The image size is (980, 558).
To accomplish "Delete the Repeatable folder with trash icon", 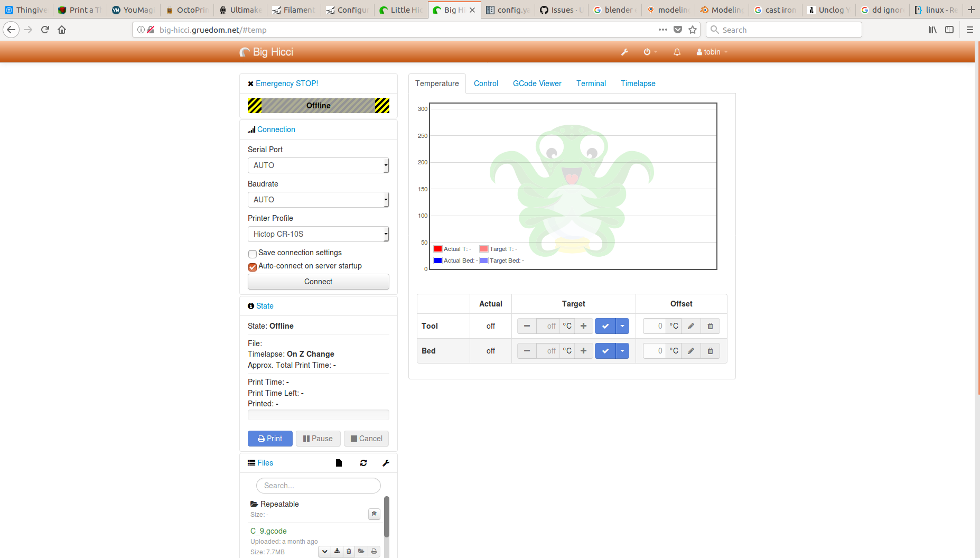I will coord(374,514).
